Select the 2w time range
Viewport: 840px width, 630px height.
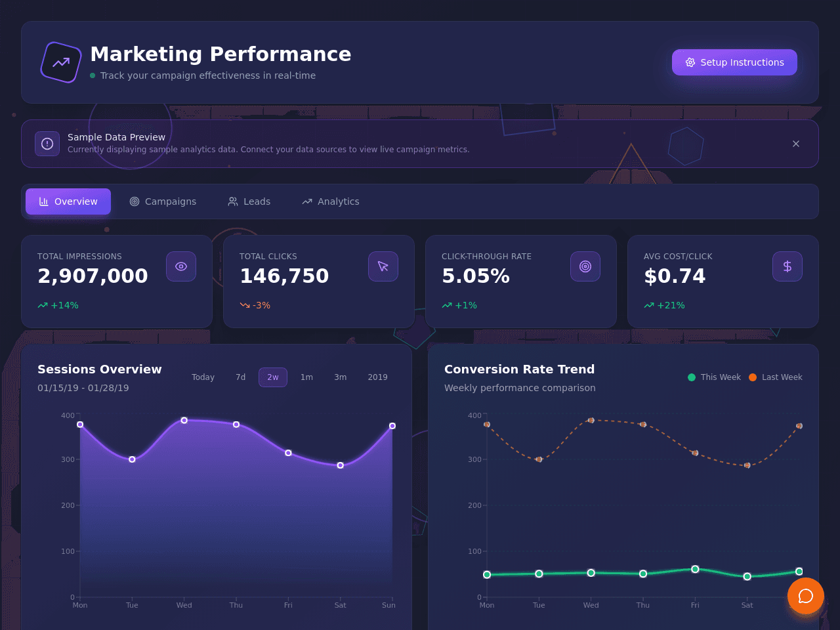click(x=273, y=377)
